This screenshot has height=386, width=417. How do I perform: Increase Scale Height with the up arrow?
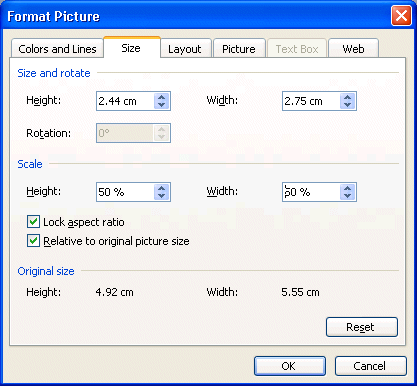[x=162, y=188]
